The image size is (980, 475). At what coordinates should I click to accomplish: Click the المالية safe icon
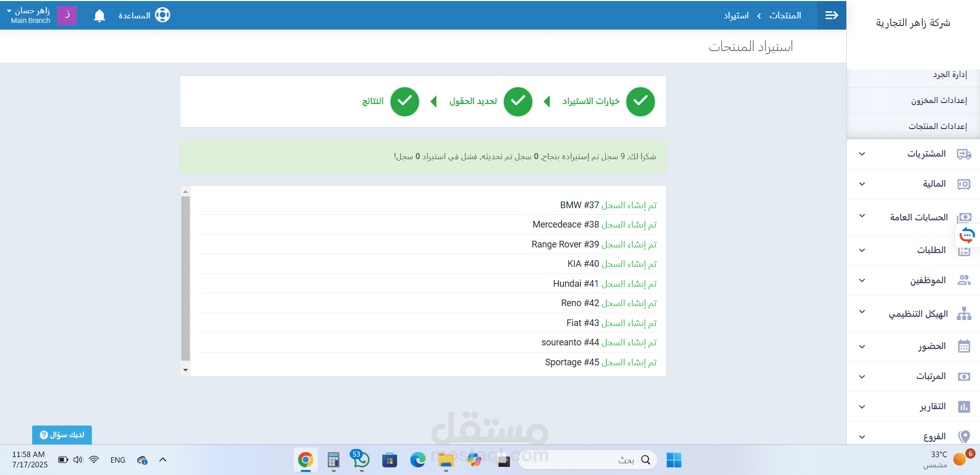pyautogui.click(x=964, y=184)
